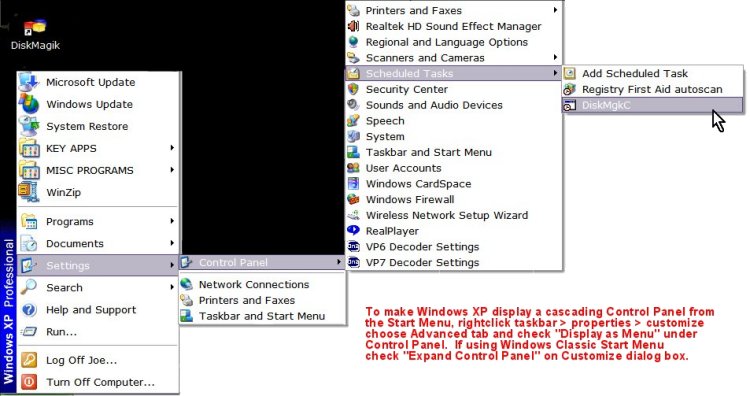Expand the Scanners and Cameras submenu arrow

(x=555, y=57)
